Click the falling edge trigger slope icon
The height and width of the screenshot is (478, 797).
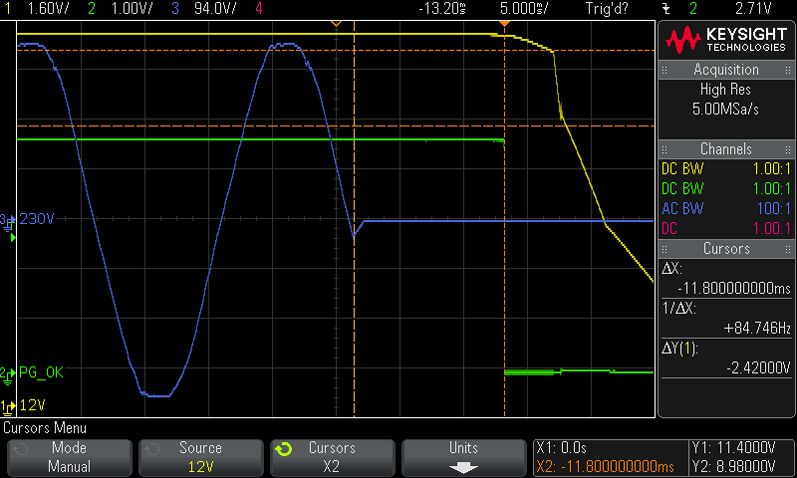coord(666,9)
